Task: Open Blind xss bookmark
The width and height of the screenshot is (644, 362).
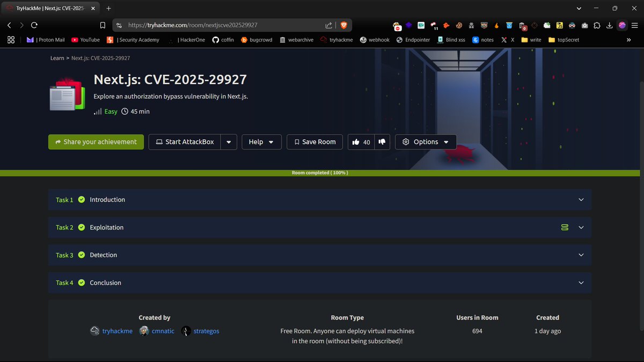Action: point(451,40)
